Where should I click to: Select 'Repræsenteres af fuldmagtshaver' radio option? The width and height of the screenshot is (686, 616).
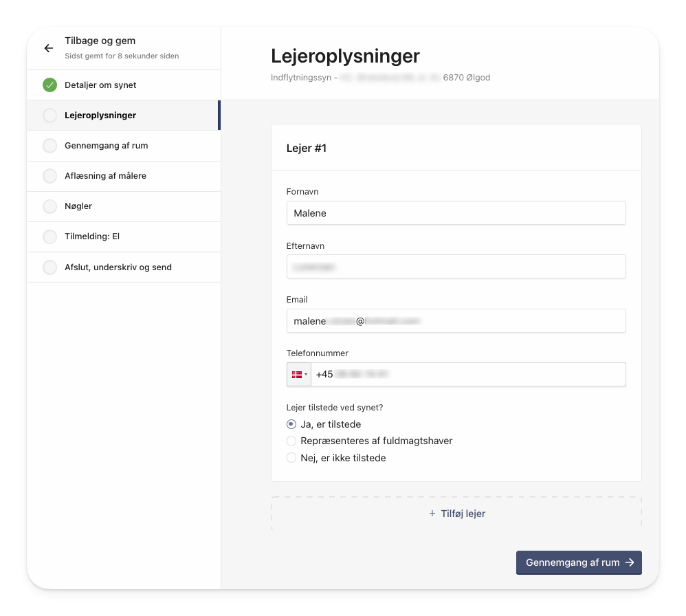tap(291, 441)
